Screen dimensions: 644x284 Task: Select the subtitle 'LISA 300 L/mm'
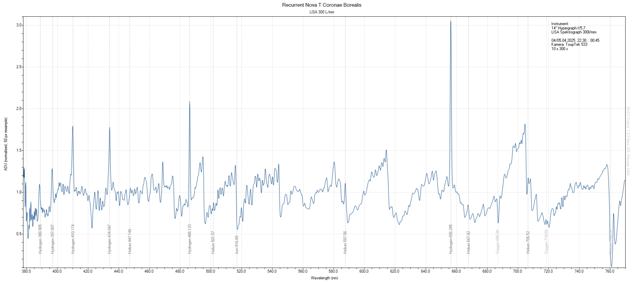point(322,12)
